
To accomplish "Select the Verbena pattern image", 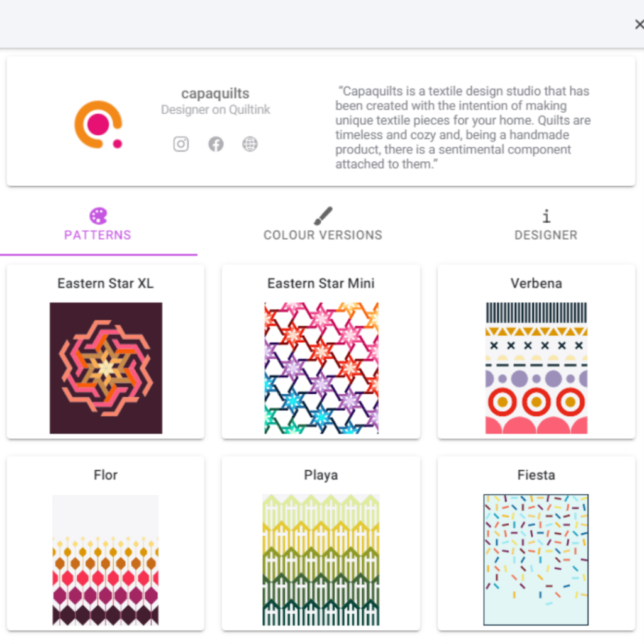I will (536, 368).
